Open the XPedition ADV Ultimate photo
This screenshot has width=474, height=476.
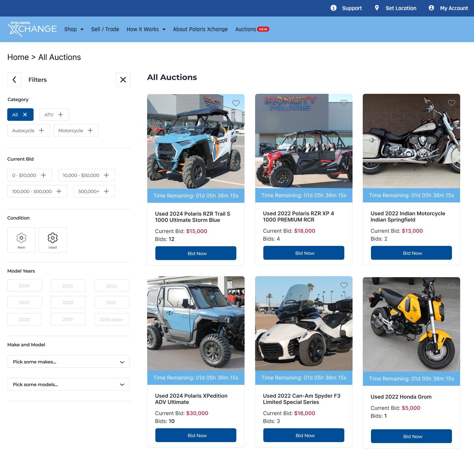coord(196,324)
